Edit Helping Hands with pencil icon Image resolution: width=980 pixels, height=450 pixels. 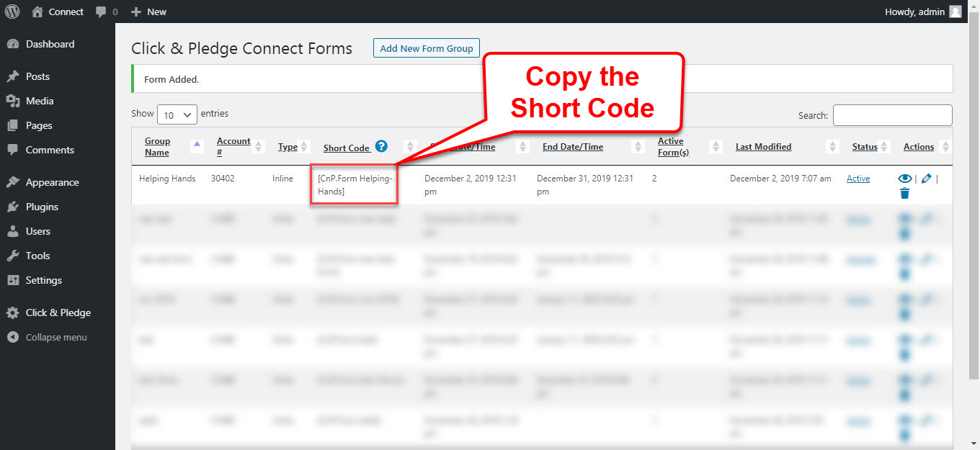tap(926, 179)
